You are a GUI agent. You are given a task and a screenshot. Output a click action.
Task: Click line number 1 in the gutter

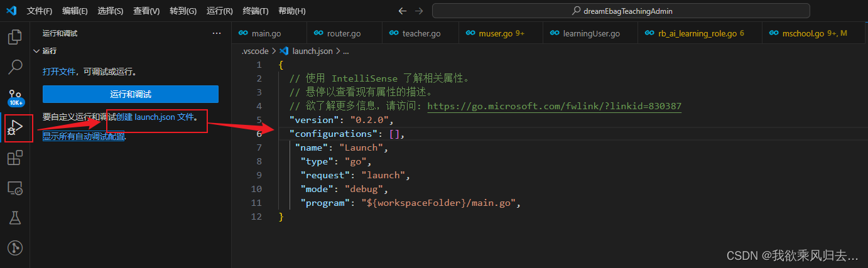click(x=259, y=65)
